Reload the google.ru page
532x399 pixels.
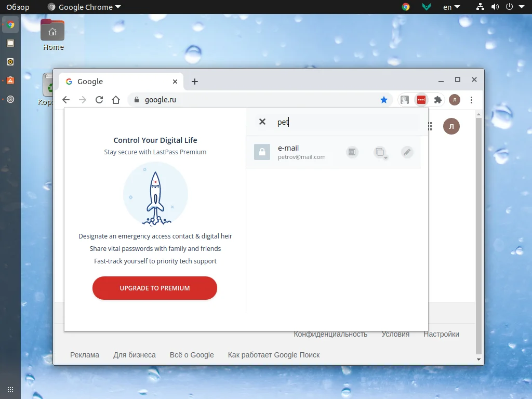point(99,100)
